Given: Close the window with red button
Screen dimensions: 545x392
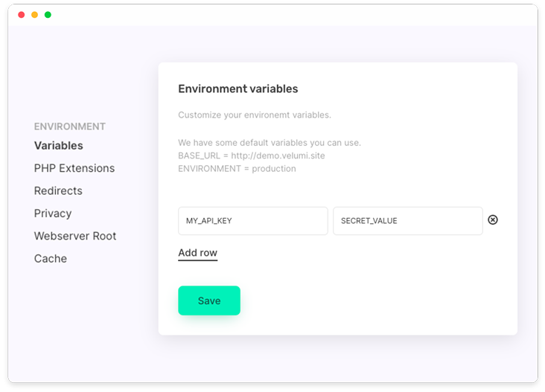Looking at the screenshot, I should (x=21, y=15).
